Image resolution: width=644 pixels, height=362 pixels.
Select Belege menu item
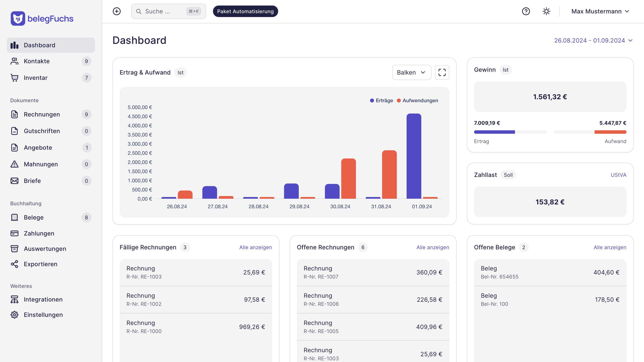(x=34, y=217)
